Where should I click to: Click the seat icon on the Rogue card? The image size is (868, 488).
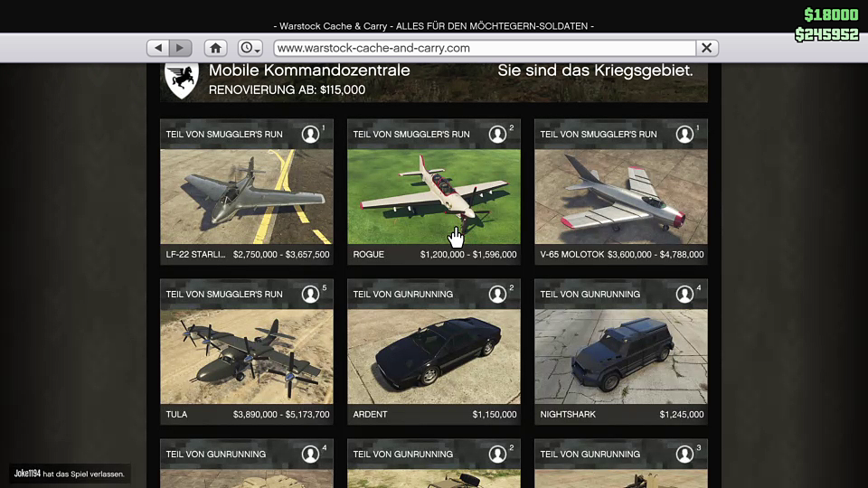pos(498,135)
